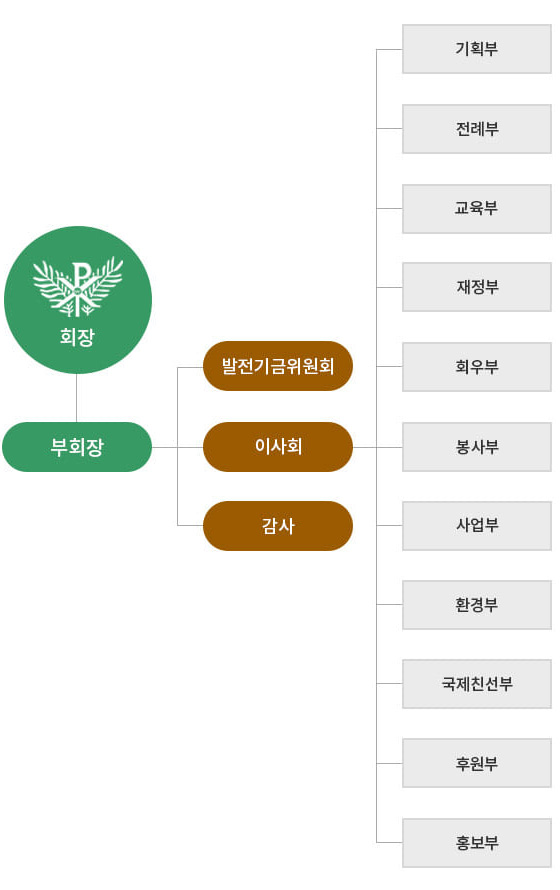Click the 이사회 text label
The image size is (560, 890).
278,447
